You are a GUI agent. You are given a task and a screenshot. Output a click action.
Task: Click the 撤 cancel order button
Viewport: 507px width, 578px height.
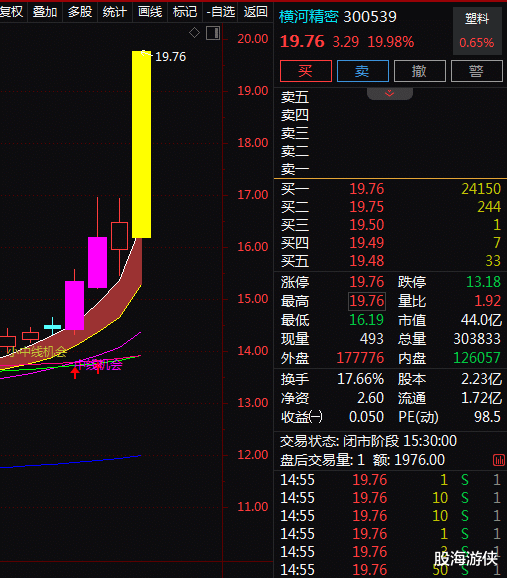pos(420,71)
